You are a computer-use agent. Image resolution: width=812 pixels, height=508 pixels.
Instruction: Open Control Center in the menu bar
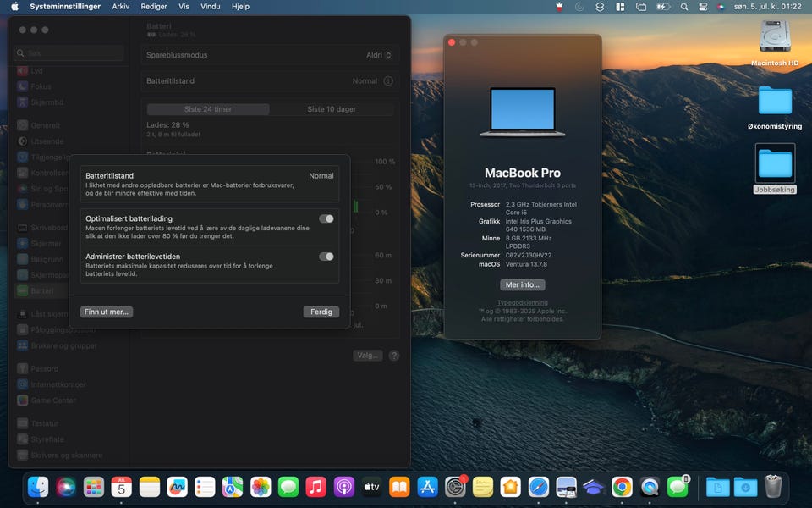[x=703, y=7]
